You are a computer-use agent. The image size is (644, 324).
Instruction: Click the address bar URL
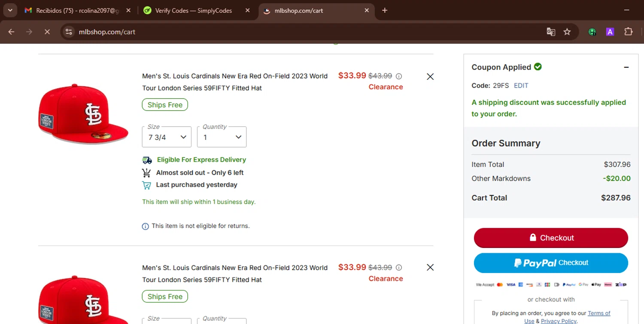coord(107,32)
